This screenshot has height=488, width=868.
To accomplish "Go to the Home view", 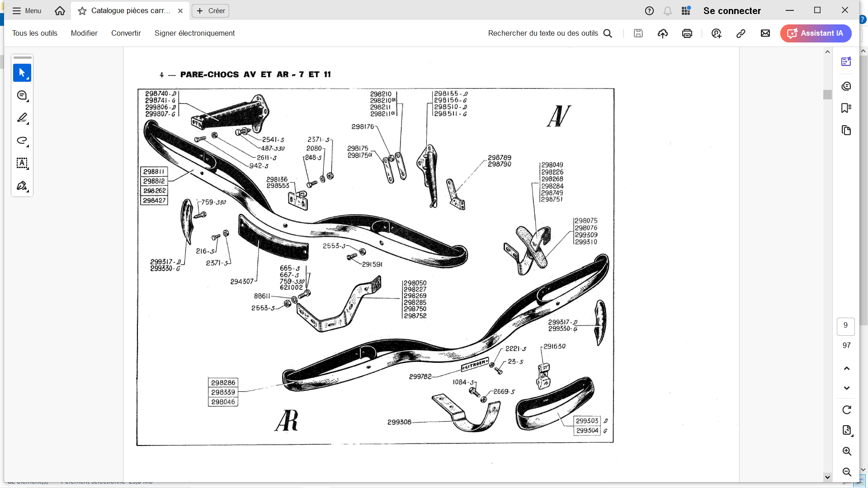I will pos(60,11).
